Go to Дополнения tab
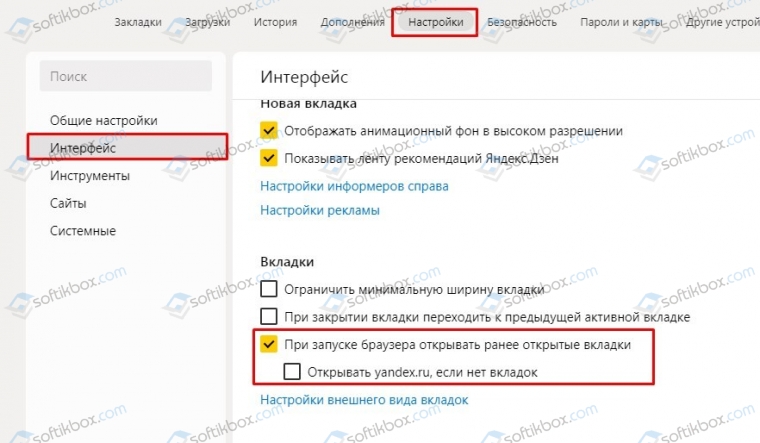Screen dimensions: 760x443 (352, 22)
